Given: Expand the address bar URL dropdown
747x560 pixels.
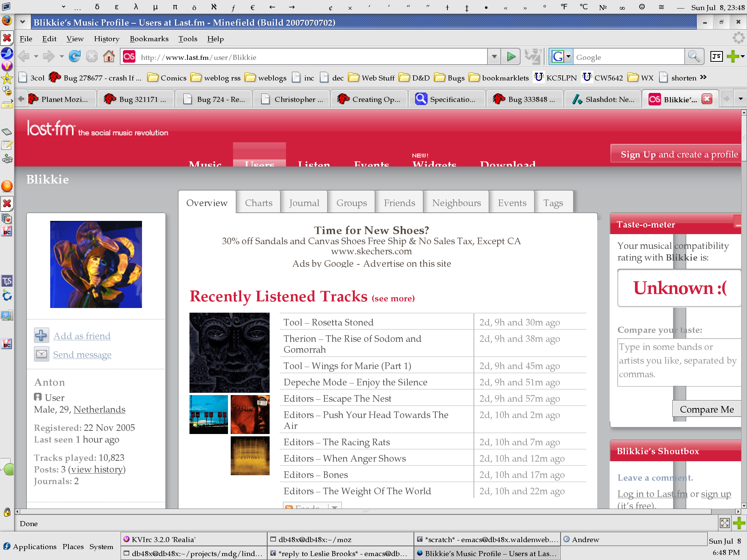Looking at the screenshot, I should tap(494, 57).
